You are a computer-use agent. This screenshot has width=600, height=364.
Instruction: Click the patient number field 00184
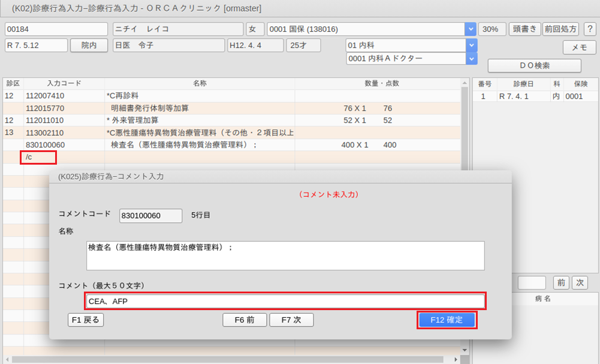pos(56,29)
